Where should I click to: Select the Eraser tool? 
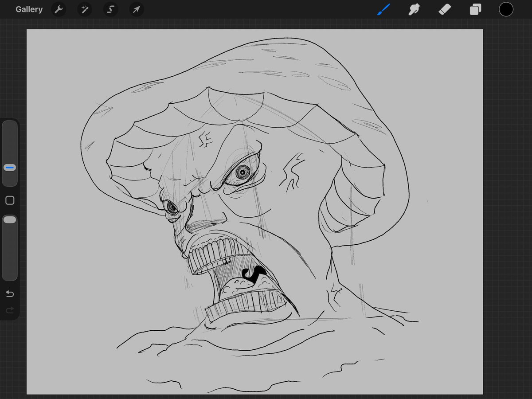(x=445, y=9)
